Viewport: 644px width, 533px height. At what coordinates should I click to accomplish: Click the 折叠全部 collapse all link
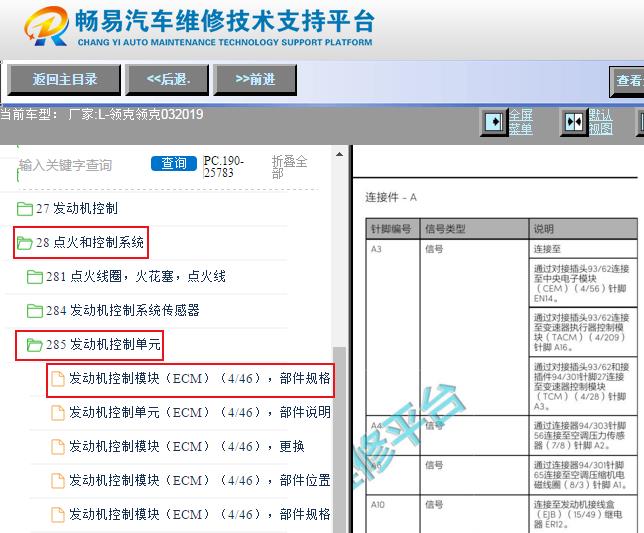pos(290,167)
